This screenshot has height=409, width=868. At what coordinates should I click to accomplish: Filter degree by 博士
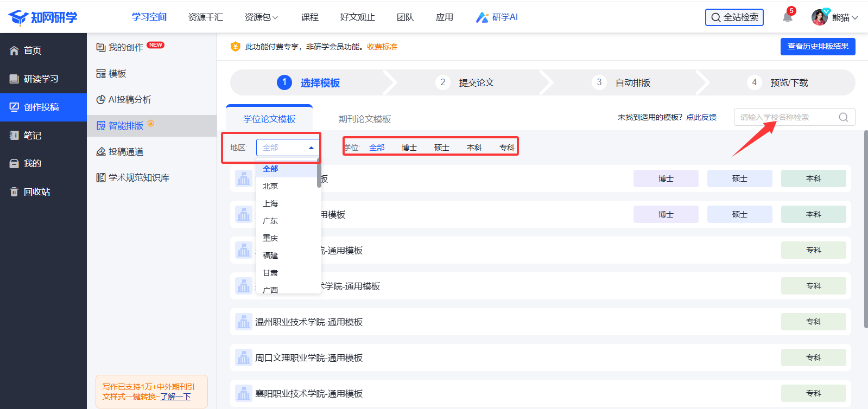pyautogui.click(x=409, y=148)
